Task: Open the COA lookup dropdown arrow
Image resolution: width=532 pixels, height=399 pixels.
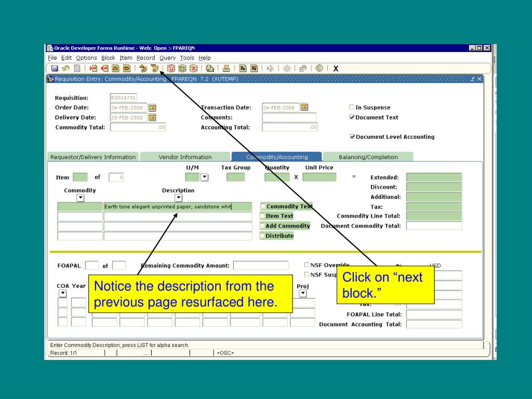Action: [63, 293]
